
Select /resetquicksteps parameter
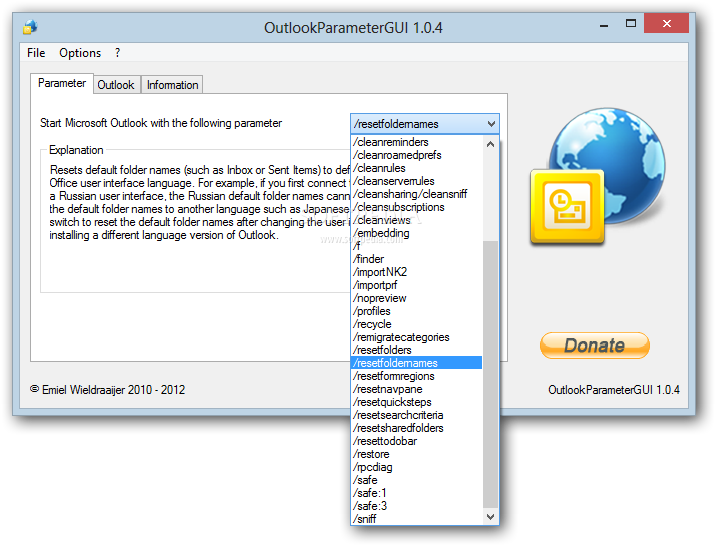(416, 402)
